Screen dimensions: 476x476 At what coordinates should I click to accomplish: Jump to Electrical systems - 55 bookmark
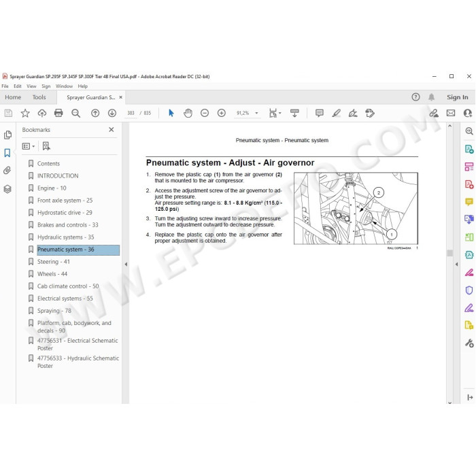(x=65, y=299)
